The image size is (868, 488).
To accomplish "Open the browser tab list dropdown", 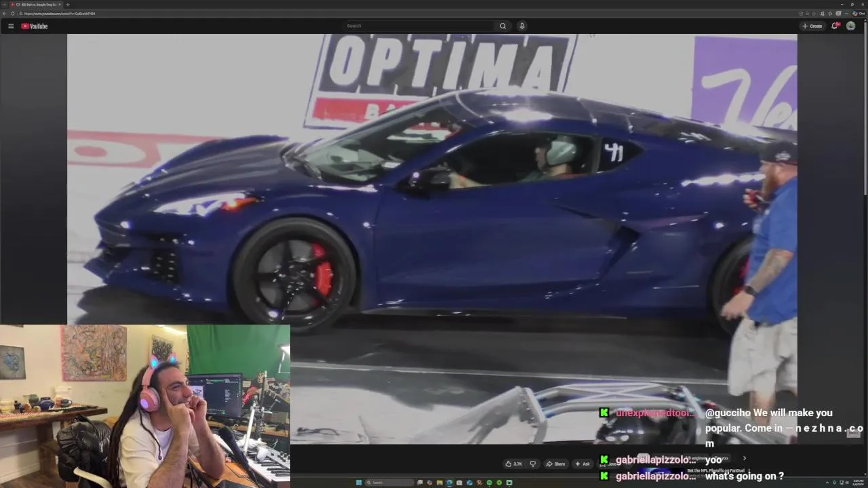I will coord(3,4).
